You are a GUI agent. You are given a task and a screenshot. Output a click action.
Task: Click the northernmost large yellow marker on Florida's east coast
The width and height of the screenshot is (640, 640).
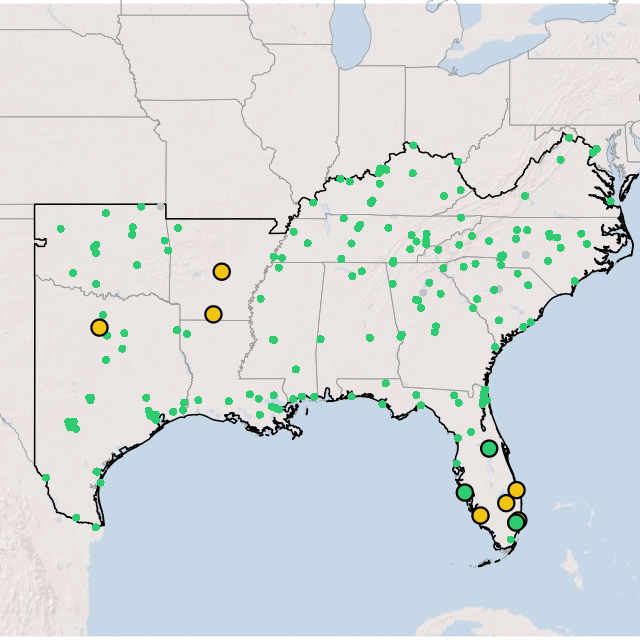pos(516,490)
